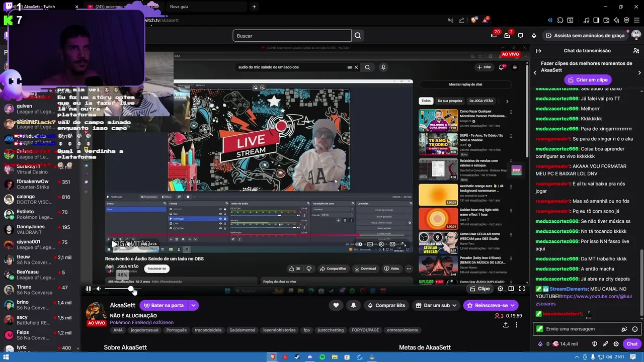Switch to the pokemon YouTube browser tab
Image resolution: width=644 pixels, height=362 pixels.
click(x=123, y=7)
